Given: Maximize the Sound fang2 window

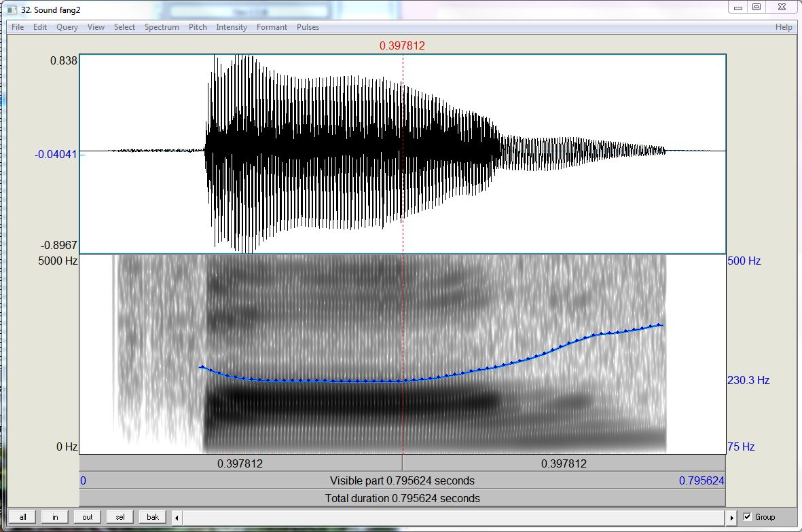Looking at the screenshot, I should pos(757,7).
